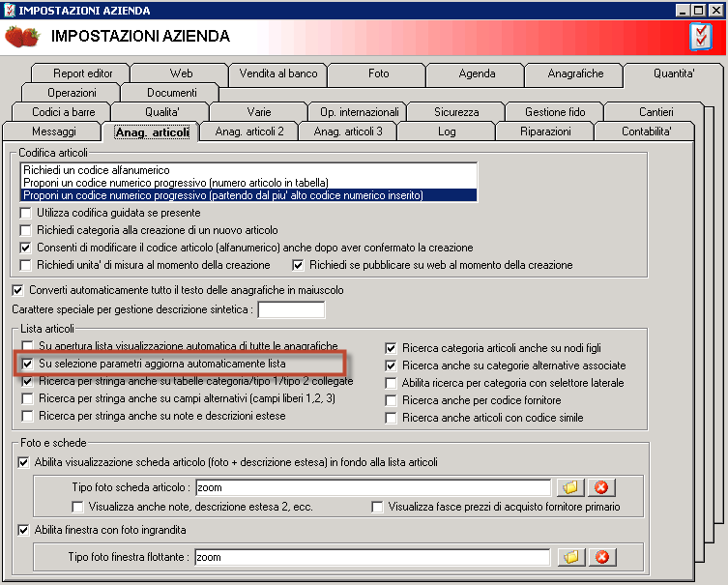728x585 pixels.
Task: Switch to the Log tab
Action: (x=447, y=132)
